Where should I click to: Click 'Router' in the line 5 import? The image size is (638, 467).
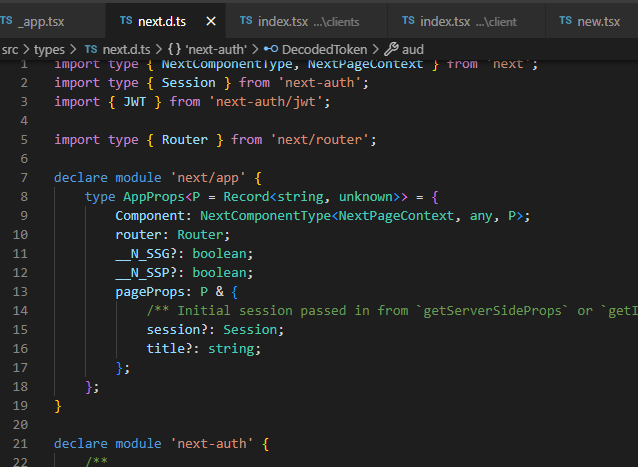(x=185, y=140)
